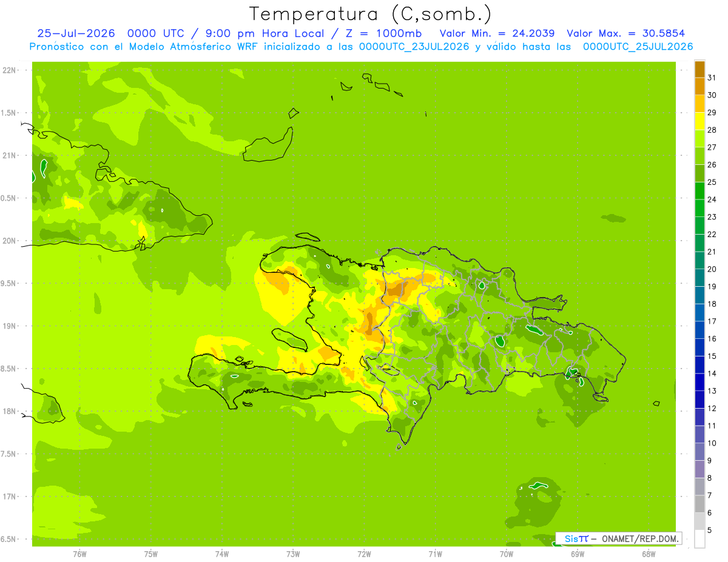
Task: Select the blue swatch between 15 and 16
Action: point(699,347)
